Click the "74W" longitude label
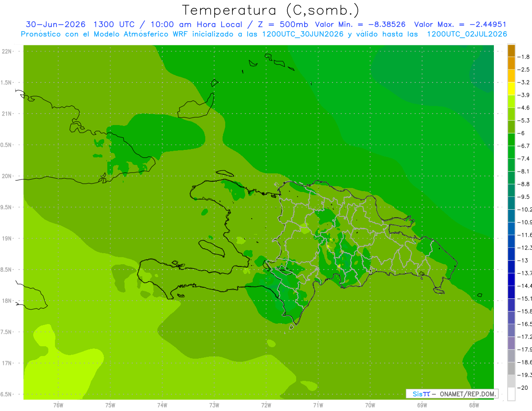 tap(162, 405)
